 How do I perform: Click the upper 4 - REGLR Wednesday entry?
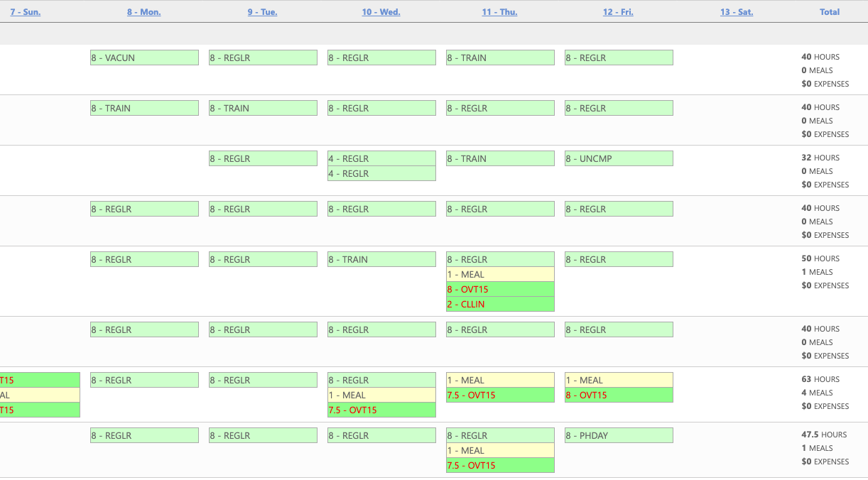tap(381, 159)
